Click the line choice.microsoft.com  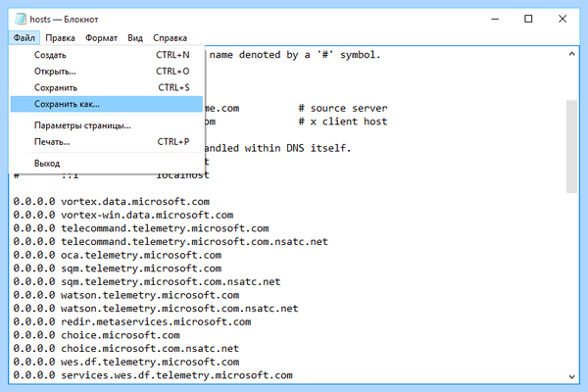click(97, 335)
